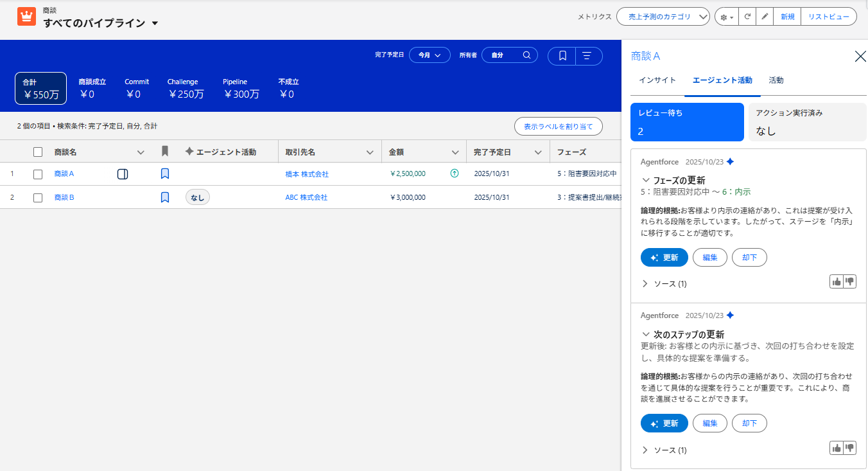This screenshot has height=471, width=868.
Task: Open the 今月 close date dropdown
Action: [430, 55]
